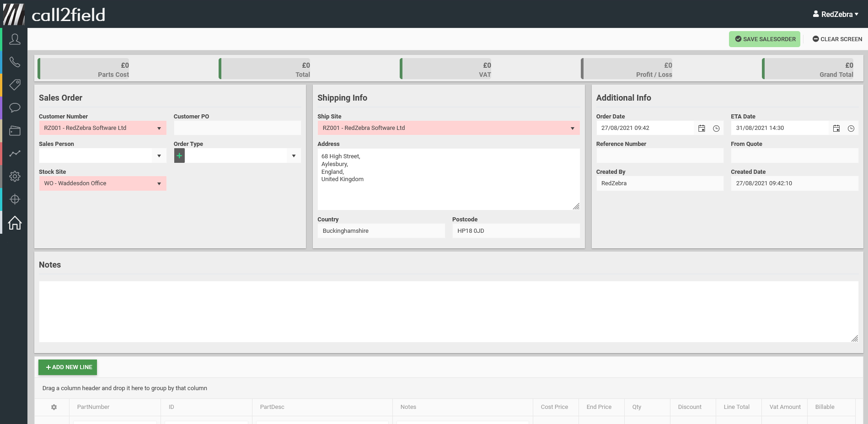The height and width of the screenshot is (424, 868).
Task: Open the user profile sidebar icon
Action: coord(15,39)
